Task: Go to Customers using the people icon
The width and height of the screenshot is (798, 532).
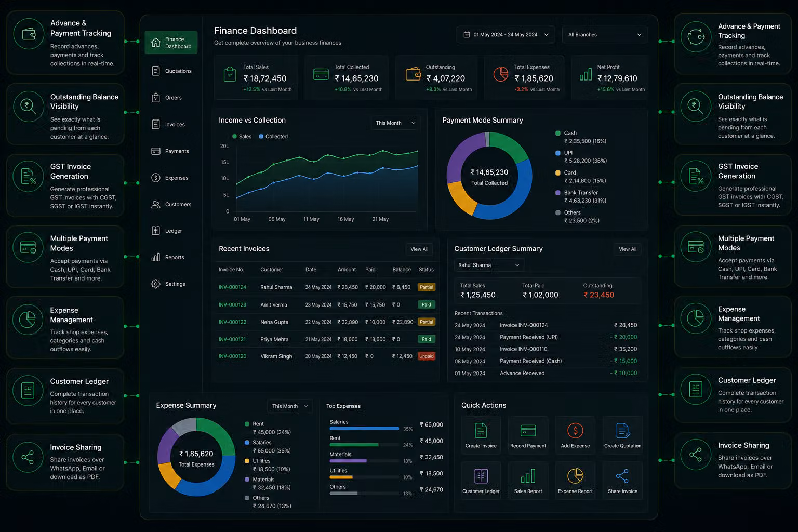Action: (x=155, y=204)
